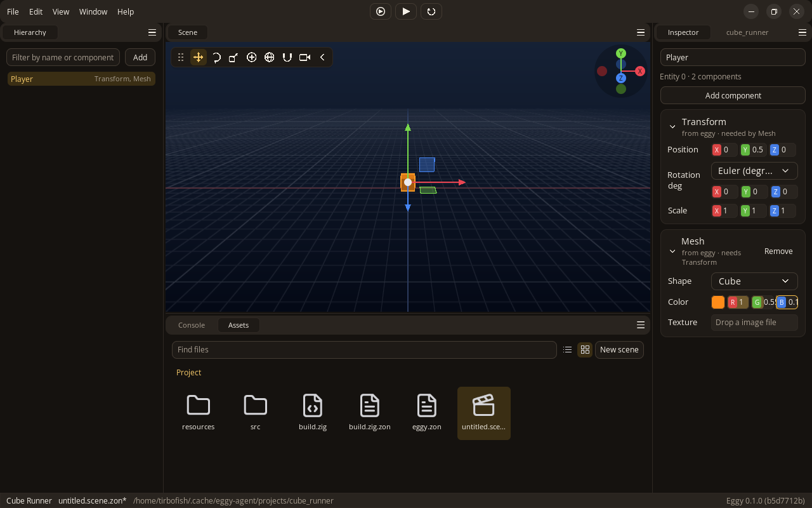Select the Rotate tool in scene toolbar

[216, 57]
